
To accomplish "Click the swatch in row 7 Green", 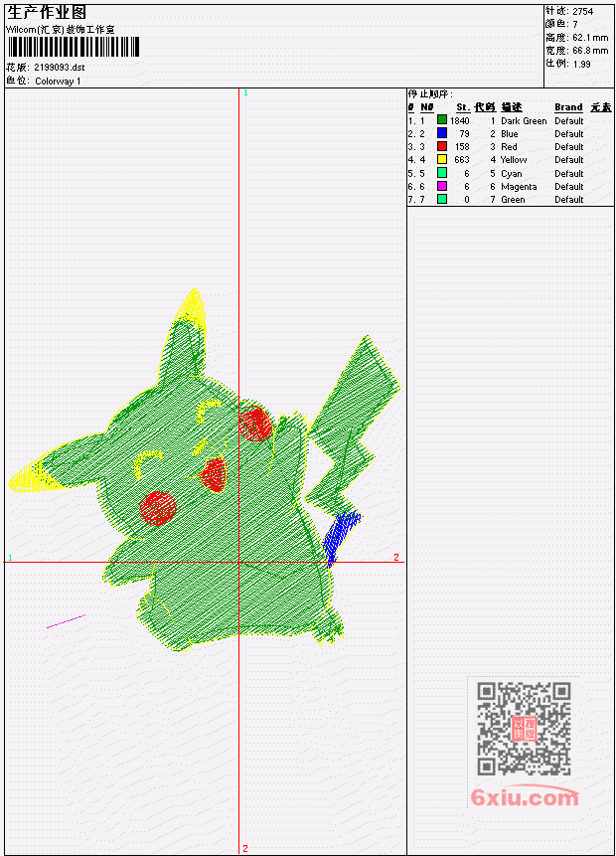I will 442,199.
